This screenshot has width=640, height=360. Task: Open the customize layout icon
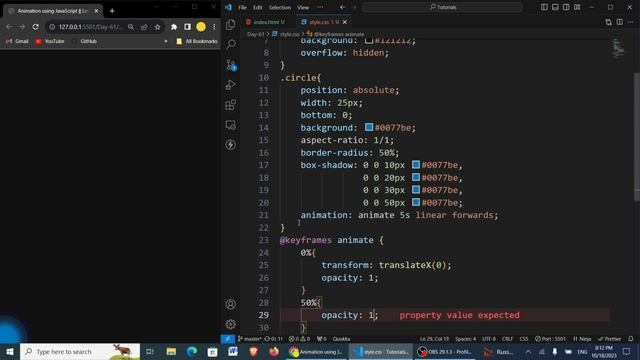(x=577, y=7)
